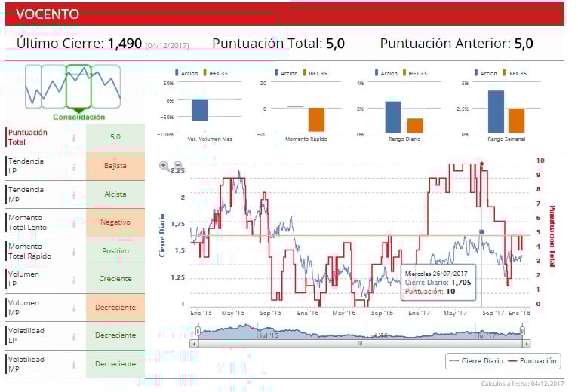Open info icon for Tendencia LP row
This screenshot has width=578, height=392.
pos(74,167)
